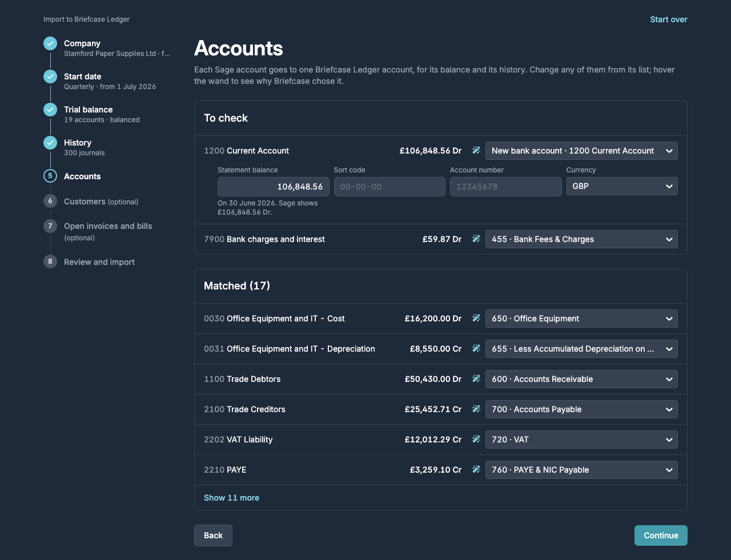Click the wand icon for Bank charges and interest
The image size is (731, 560).
click(x=476, y=239)
